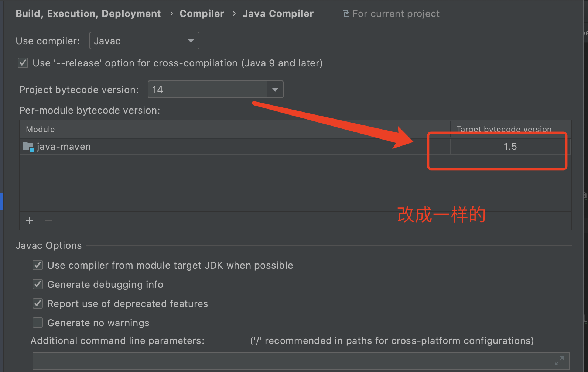
Task: Remove module using the minus icon
Action: pyautogui.click(x=48, y=220)
